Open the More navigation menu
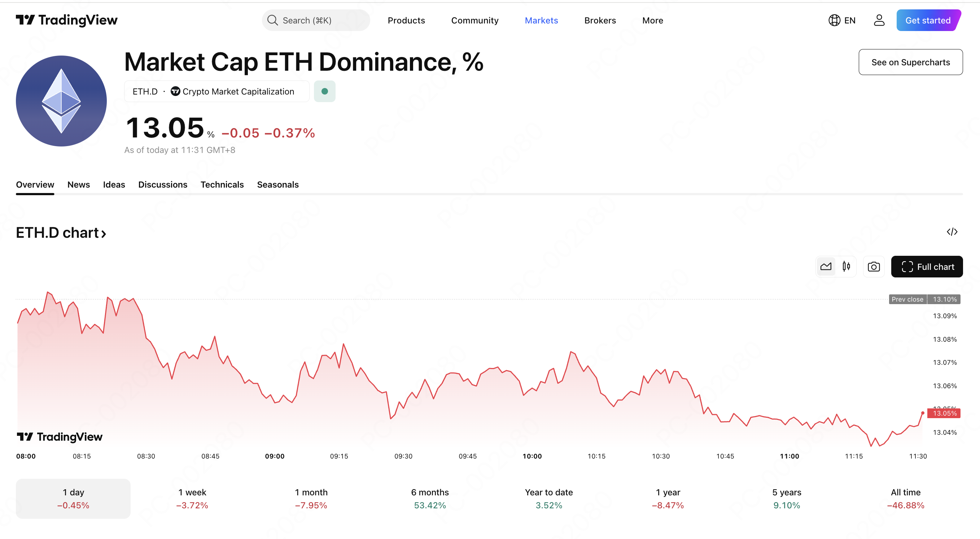The image size is (980, 539). [x=652, y=20]
